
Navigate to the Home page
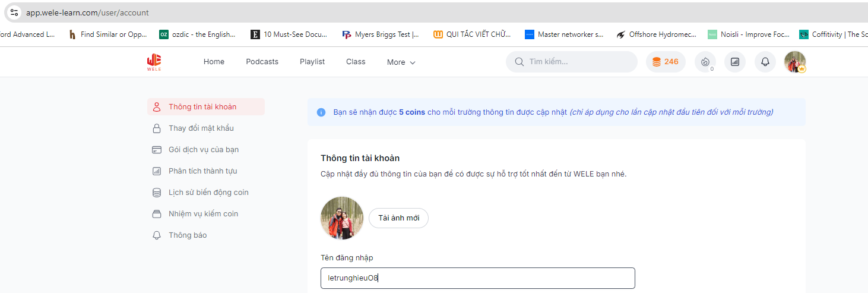[214, 62]
